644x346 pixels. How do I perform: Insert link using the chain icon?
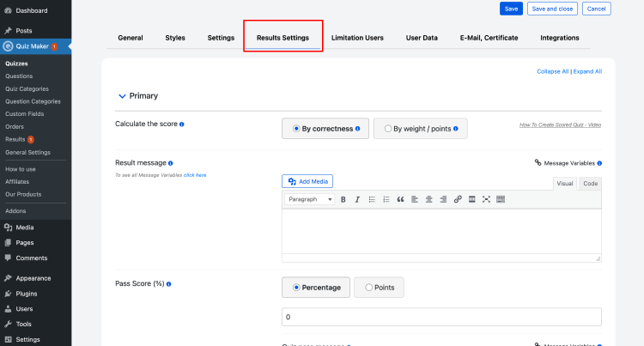pos(458,199)
